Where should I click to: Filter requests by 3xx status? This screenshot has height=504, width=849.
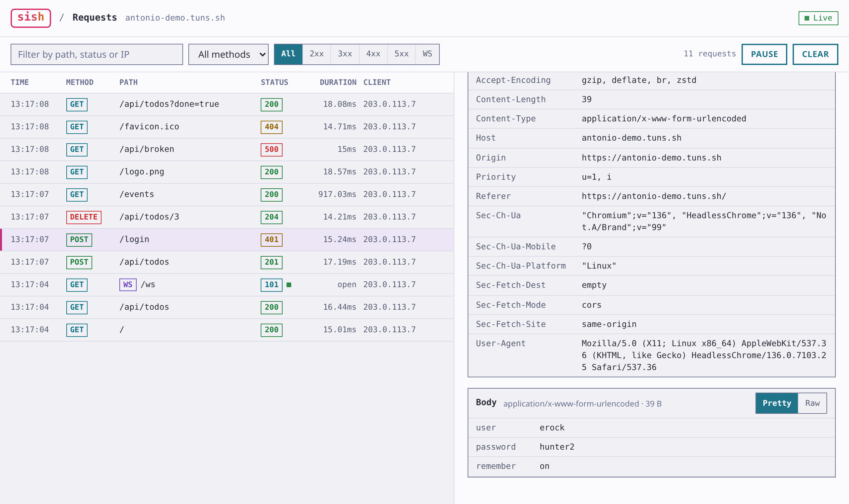pyautogui.click(x=345, y=54)
